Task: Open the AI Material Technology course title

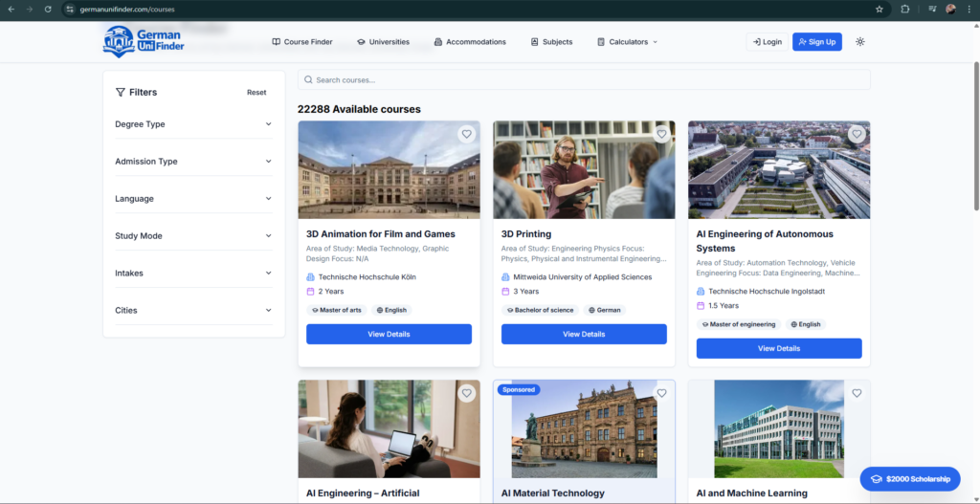Action: (x=552, y=493)
